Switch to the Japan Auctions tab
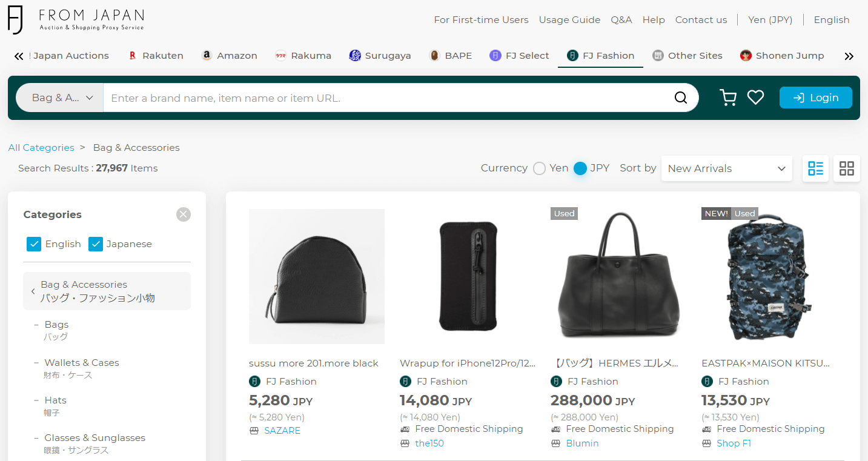The image size is (868, 461). (70, 56)
